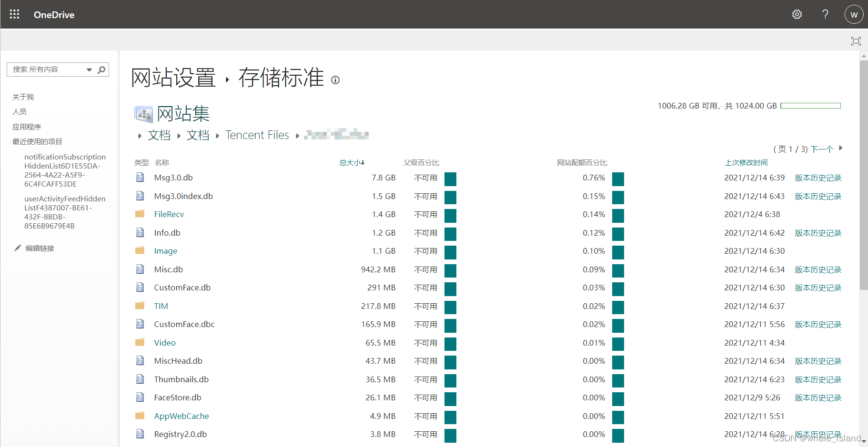Open the 应用程序 navigation item

click(27, 127)
